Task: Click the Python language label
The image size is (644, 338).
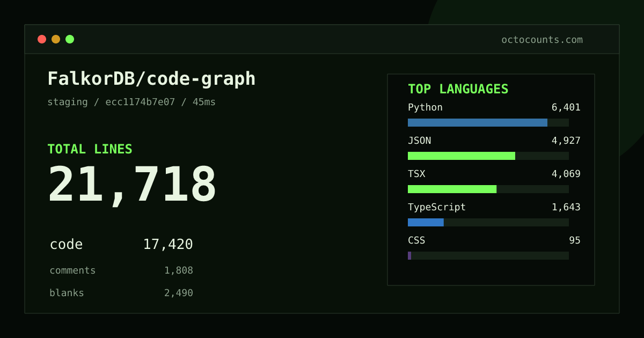Action: click(425, 107)
